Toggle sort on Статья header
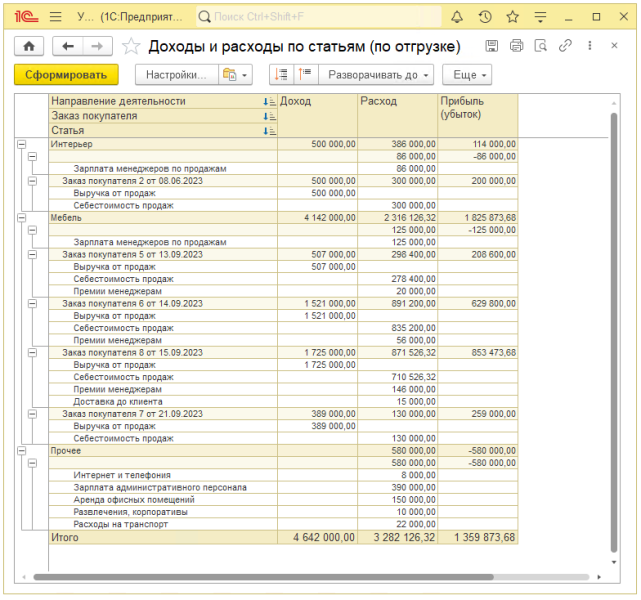This screenshot has width=641, height=600. pyautogui.click(x=268, y=131)
